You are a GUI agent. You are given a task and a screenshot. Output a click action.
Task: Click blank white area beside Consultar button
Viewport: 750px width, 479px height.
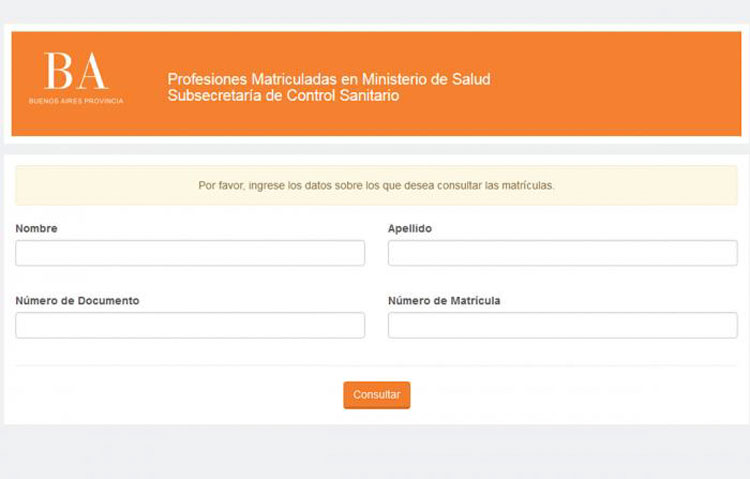[x=574, y=395]
